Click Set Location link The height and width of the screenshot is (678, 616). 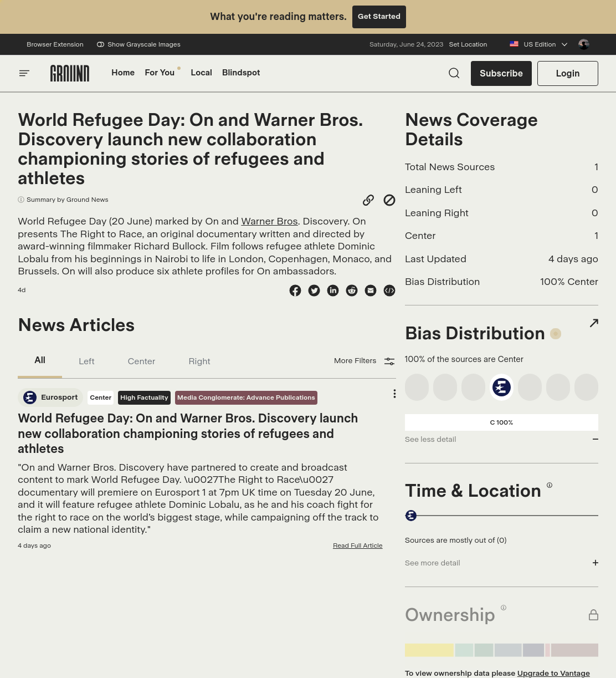pyautogui.click(x=468, y=44)
